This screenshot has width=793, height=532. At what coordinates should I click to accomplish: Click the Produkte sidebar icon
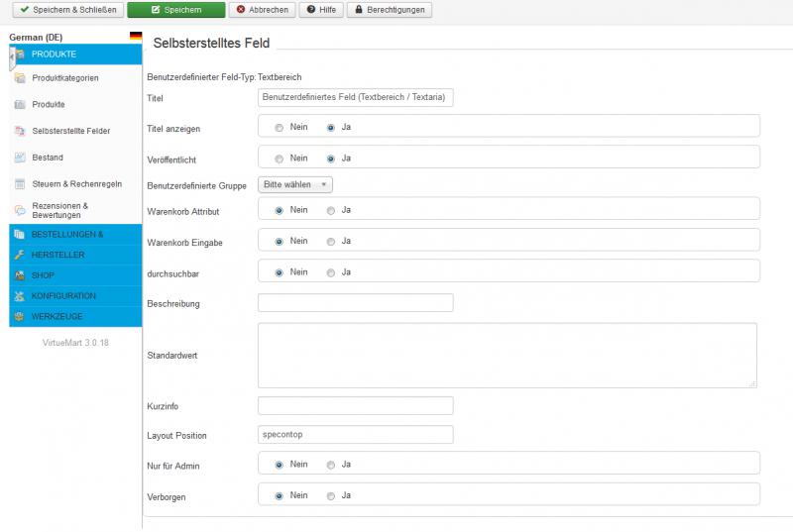pos(20,104)
